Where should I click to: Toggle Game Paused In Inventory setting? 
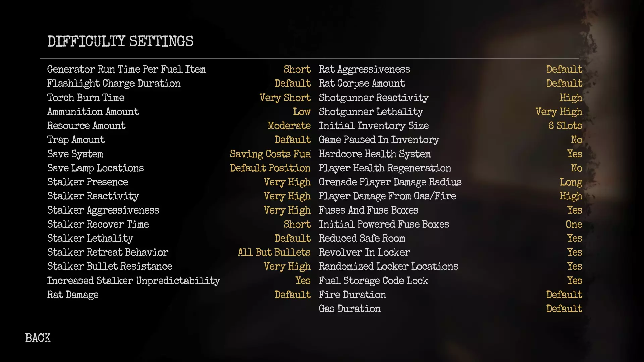pyautogui.click(x=576, y=140)
